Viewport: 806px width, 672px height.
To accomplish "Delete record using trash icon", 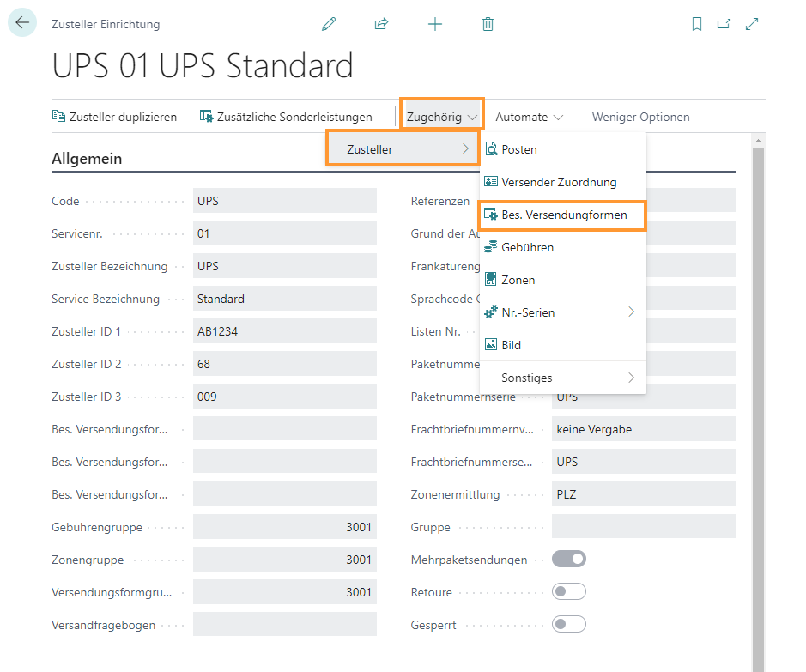I will tap(488, 24).
